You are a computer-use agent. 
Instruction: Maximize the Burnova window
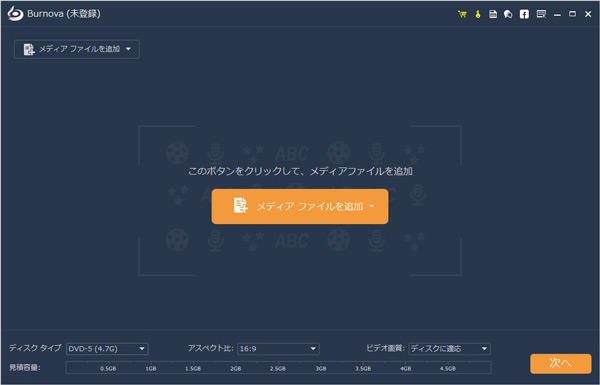572,14
